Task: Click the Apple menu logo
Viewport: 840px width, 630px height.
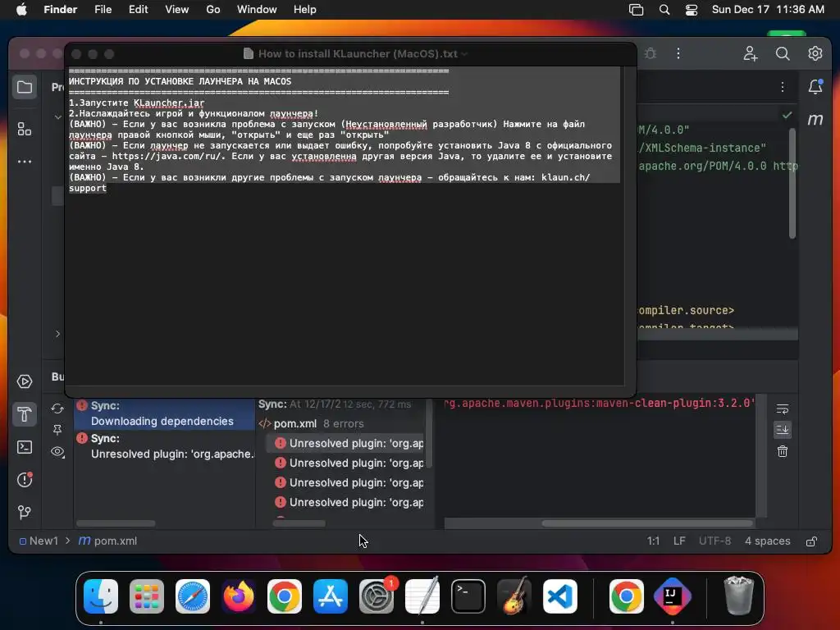Action: coord(21,10)
